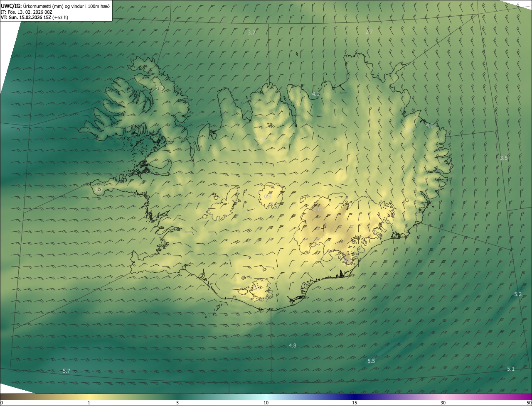The image size is (532, 406).
Task: Select the value label 4.0 on the east coast
Action: point(429,125)
